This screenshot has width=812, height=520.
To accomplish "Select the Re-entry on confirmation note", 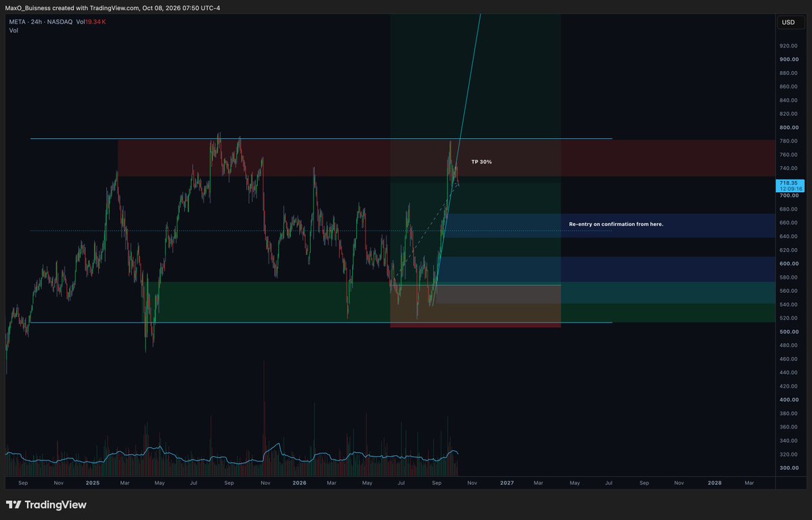I will coord(616,224).
